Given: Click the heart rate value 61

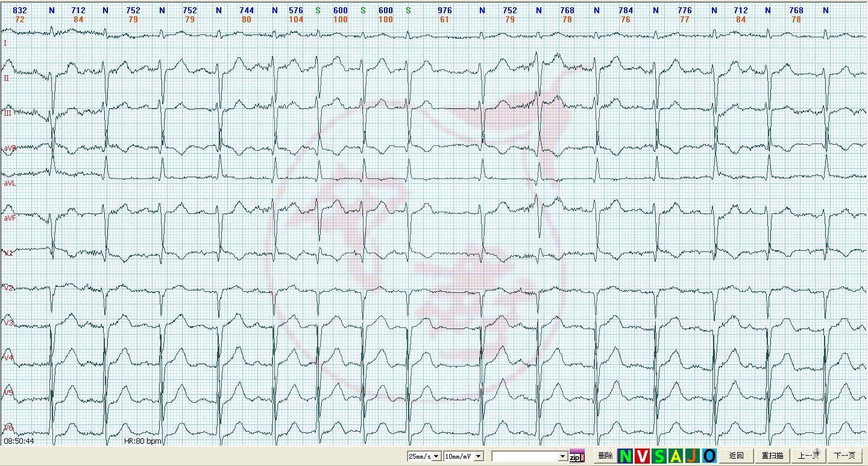Looking at the screenshot, I should [444, 19].
